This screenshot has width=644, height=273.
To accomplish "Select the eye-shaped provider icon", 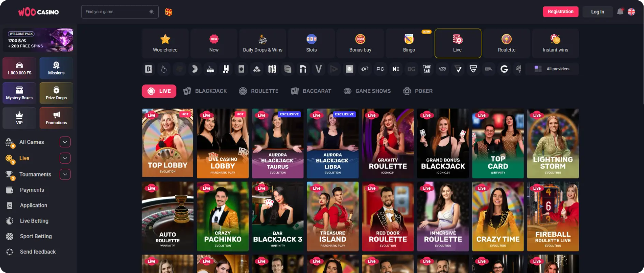I will tap(365, 69).
